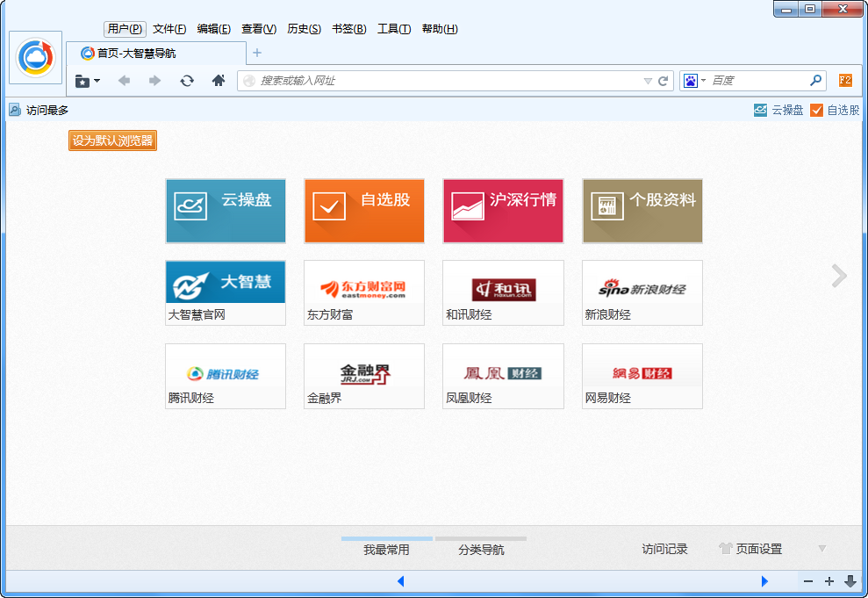Open the 书签(B) menu
Image resolution: width=868 pixels, height=598 pixels.
point(348,29)
